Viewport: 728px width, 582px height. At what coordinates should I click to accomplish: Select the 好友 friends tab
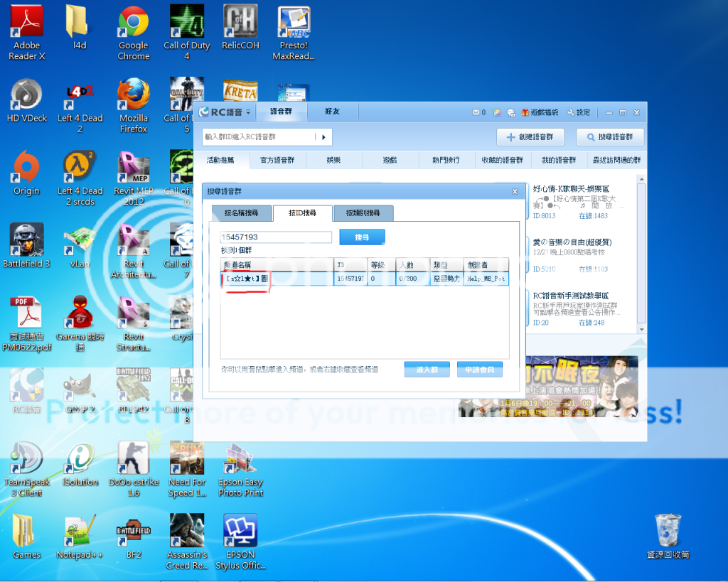332,112
